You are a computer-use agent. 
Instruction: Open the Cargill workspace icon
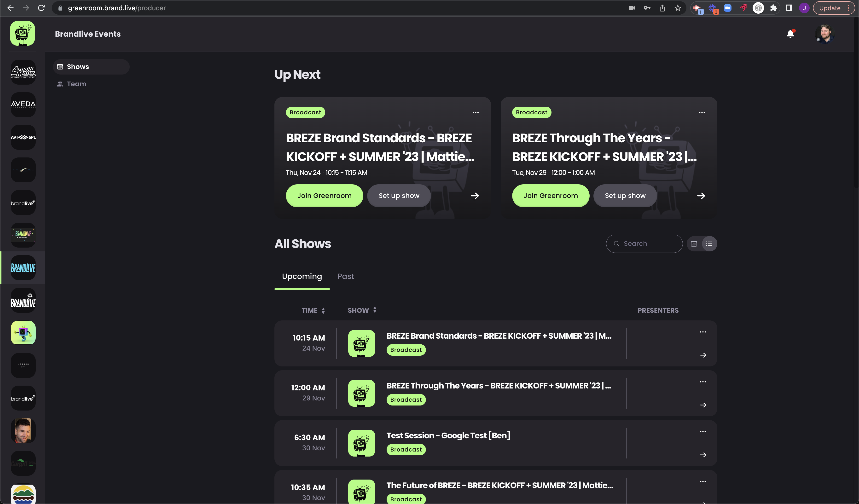(x=23, y=463)
